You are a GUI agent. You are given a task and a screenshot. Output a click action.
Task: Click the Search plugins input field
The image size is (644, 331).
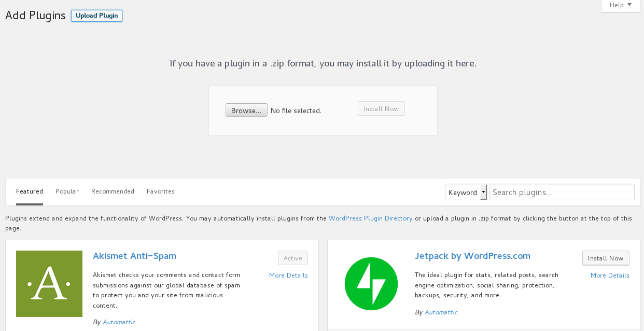[x=562, y=192]
